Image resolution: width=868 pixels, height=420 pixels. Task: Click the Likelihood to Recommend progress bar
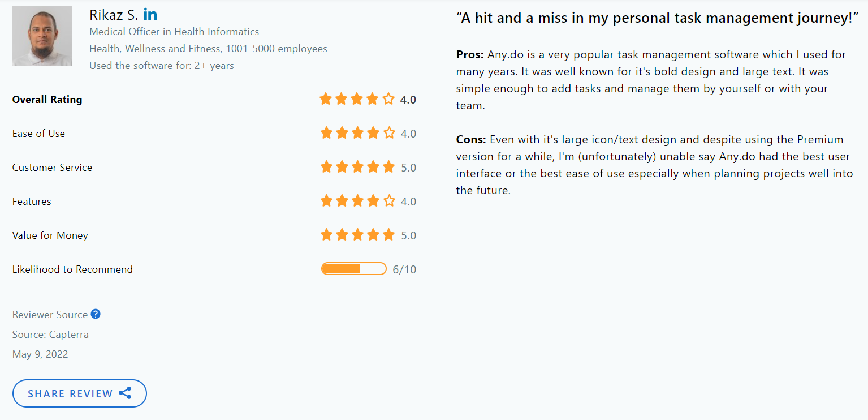(353, 269)
